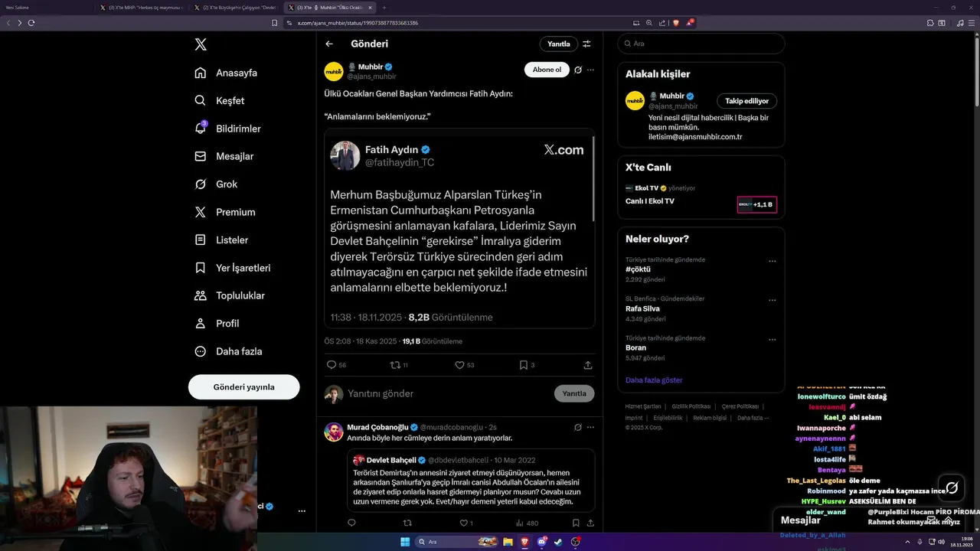Click the repost icon with 11 reposts
Screen dimensions: 980x551
coord(395,365)
